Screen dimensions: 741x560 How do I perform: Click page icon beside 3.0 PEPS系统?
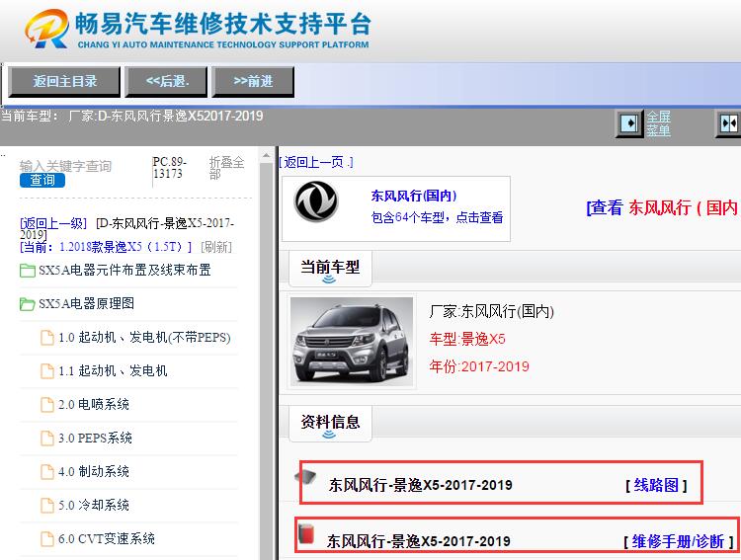point(47,439)
